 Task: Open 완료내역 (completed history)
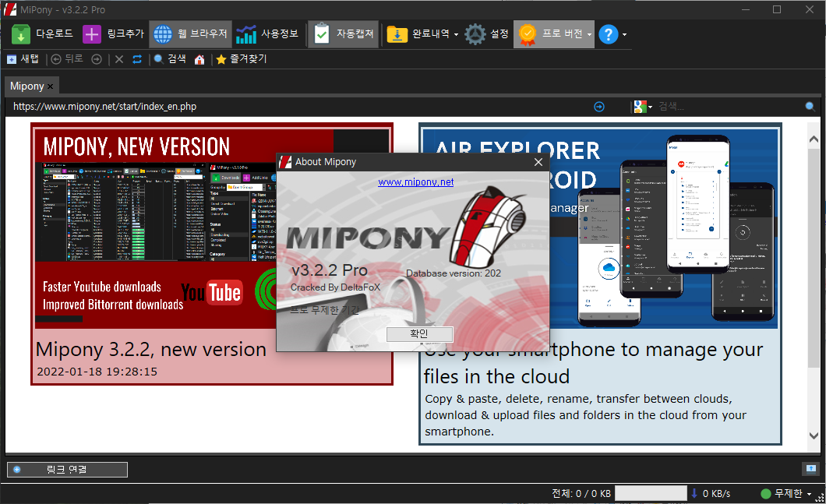(x=418, y=34)
